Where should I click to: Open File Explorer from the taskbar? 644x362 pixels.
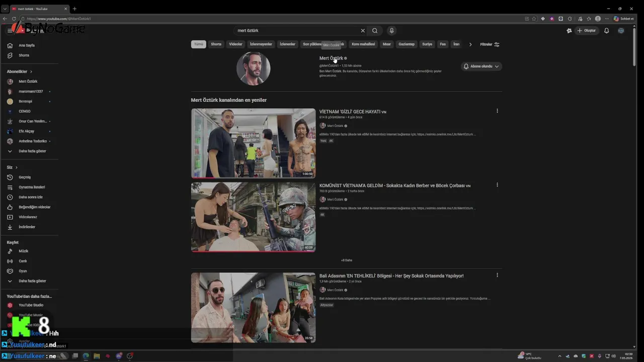(x=97, y=356)
